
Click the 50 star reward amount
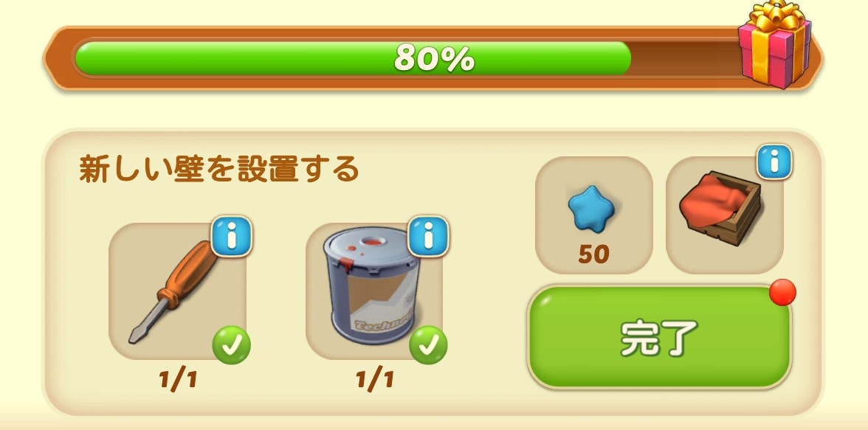coord(593,254)
